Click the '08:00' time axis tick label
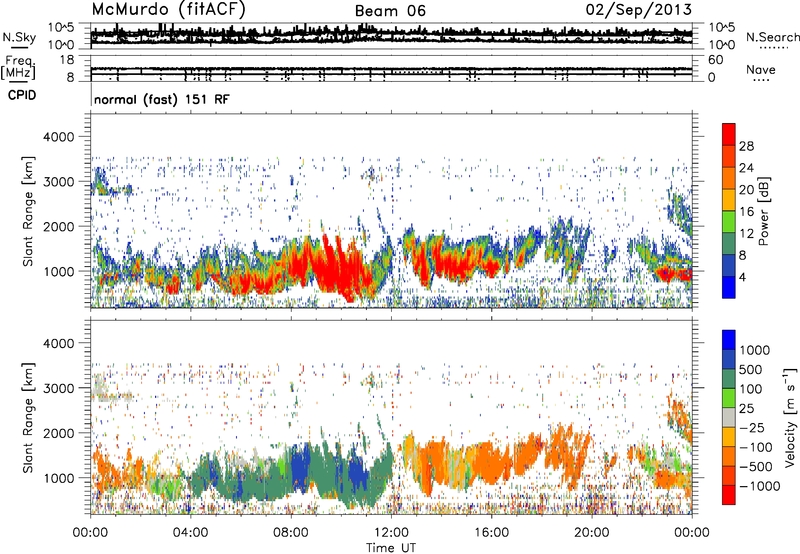The height and width of the screenshot is (554, 800). [291, 533]
